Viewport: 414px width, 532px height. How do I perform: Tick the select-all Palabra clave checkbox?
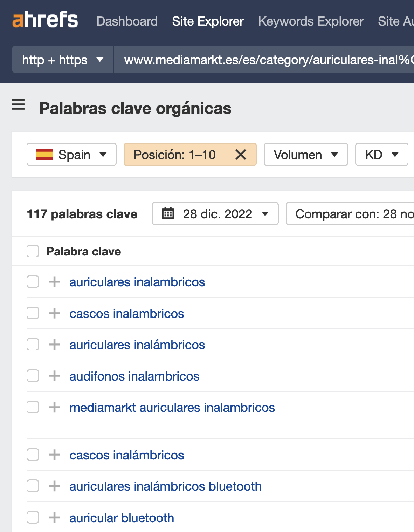click(33, 251)
